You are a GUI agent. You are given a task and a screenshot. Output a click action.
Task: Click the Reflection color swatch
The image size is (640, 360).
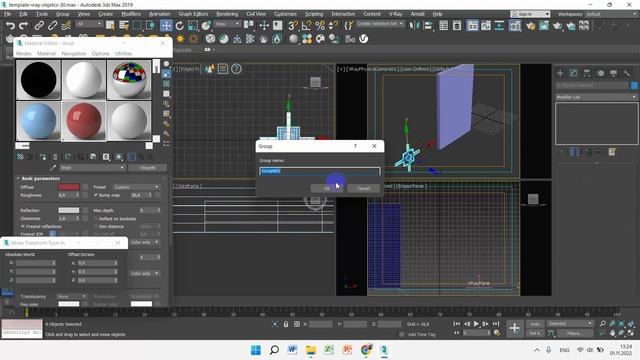69,210
